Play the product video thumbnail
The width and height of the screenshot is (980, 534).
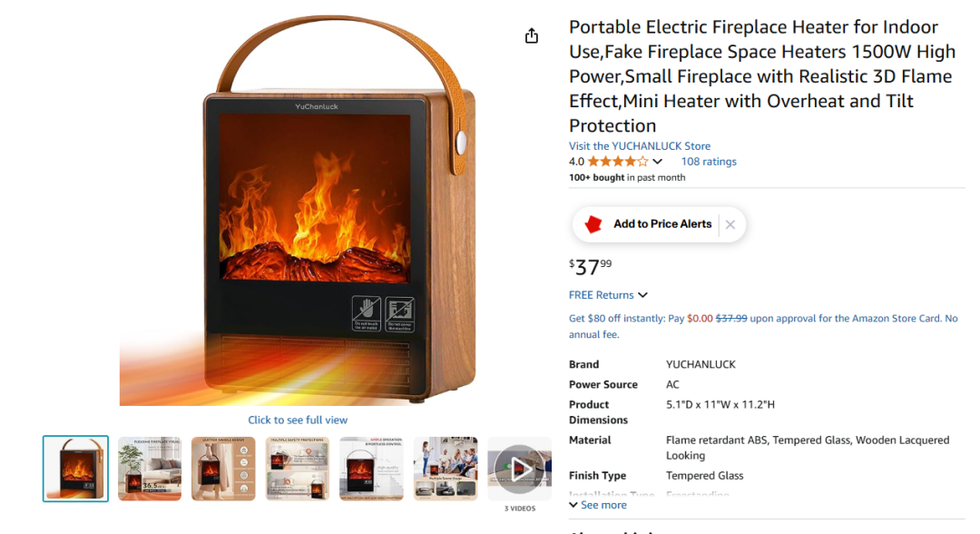click(519, 469)
